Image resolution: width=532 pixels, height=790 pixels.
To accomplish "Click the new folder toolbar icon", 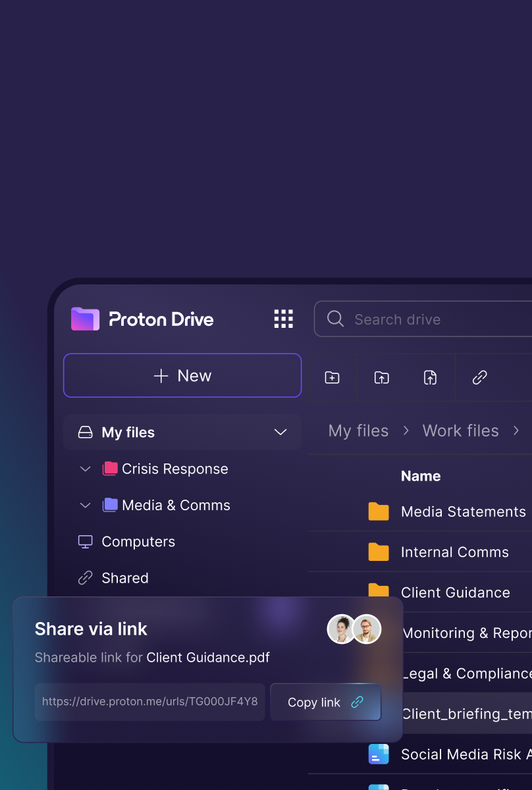I will 332,377.
